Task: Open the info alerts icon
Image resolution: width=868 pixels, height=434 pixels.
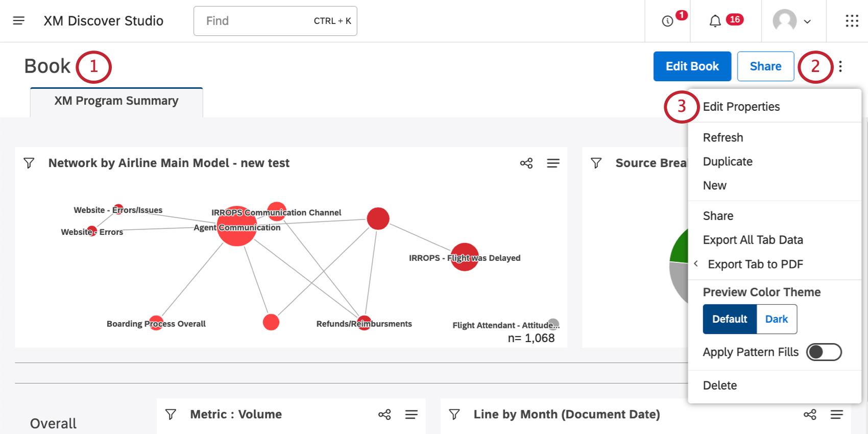Action: click(667, 21)
